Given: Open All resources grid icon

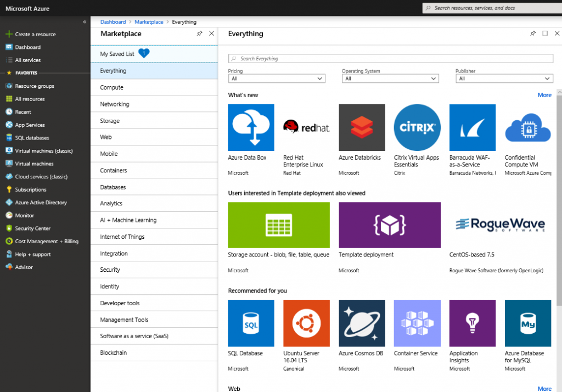Looking at the screenshot, I should pyautogui.click(x=9, y=99).
